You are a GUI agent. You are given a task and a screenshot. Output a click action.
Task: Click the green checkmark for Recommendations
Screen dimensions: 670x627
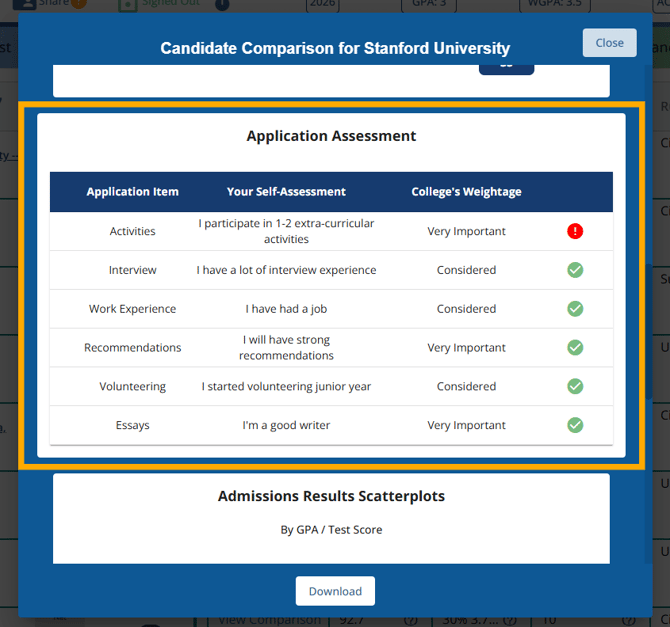pyautogui.click(x=575, y=347)
